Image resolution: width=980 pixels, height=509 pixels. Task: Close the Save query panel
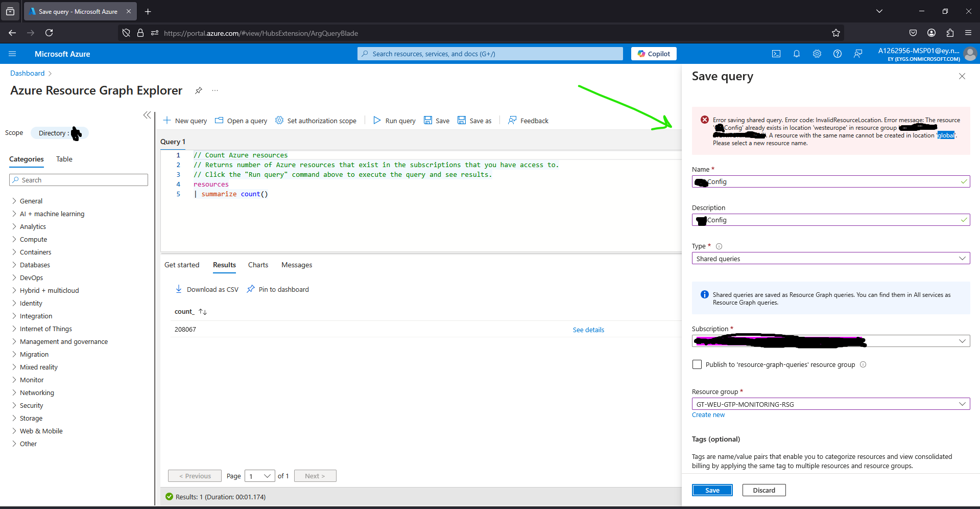962,76
